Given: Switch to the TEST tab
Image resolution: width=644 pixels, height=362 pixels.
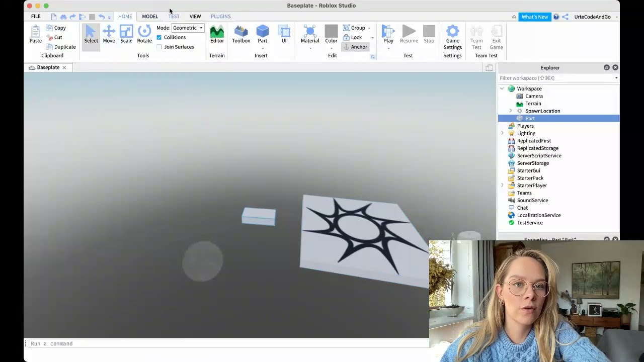Looking at the screenshot, I should 174,17.
